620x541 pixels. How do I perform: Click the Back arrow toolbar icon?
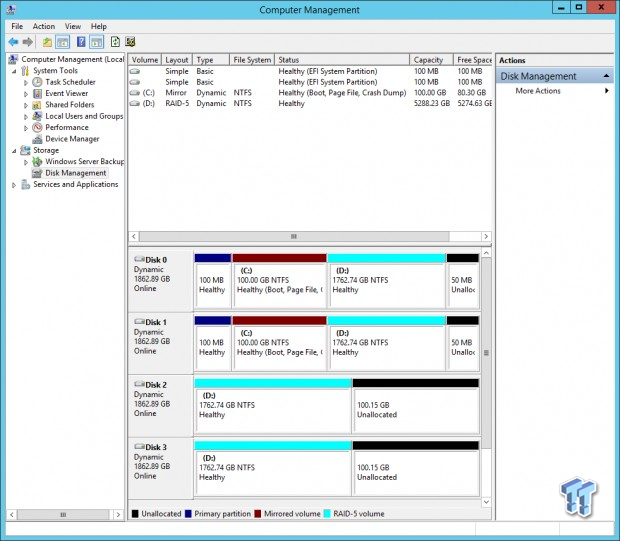pos(13,42)
